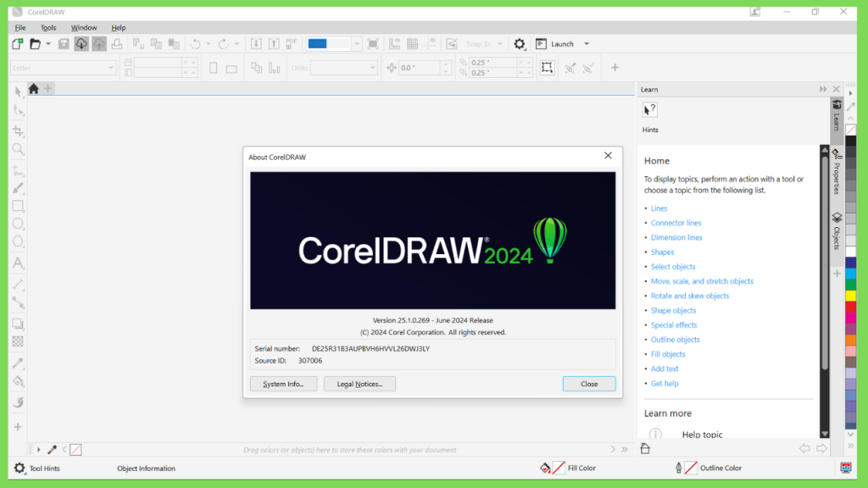Screen dimensions: 868x488
Task: Click the nudge distance input field
Action: click(420, 68)
